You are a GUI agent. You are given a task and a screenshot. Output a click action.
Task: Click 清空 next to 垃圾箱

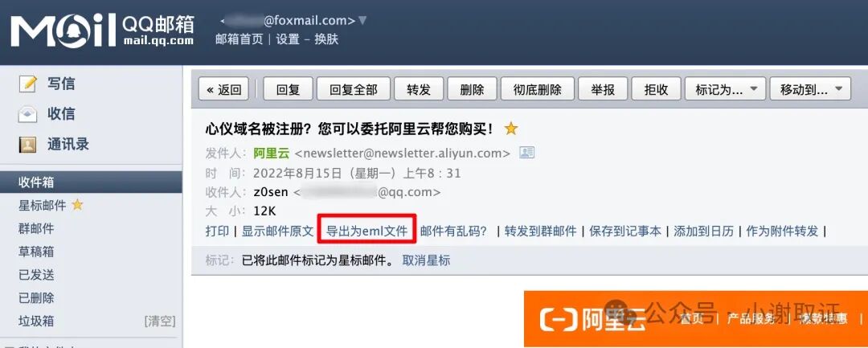coord(160,321)
